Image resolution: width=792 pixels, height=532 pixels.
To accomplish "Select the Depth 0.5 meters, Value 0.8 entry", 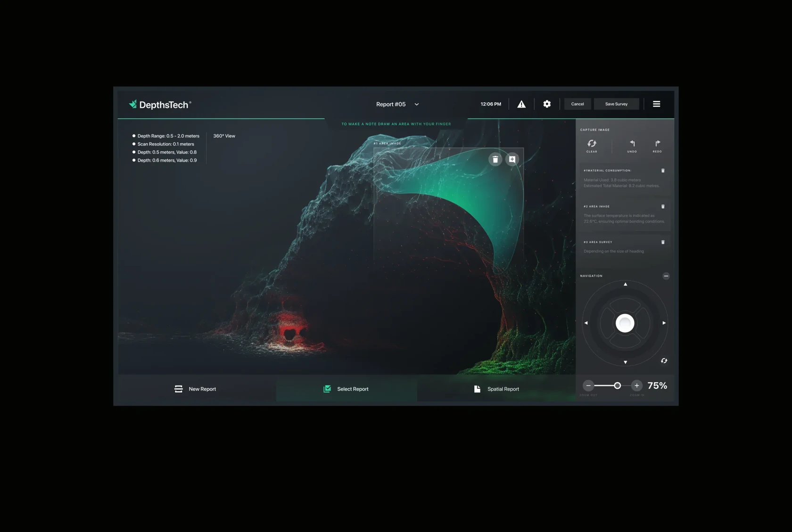I will pos(164,152).
